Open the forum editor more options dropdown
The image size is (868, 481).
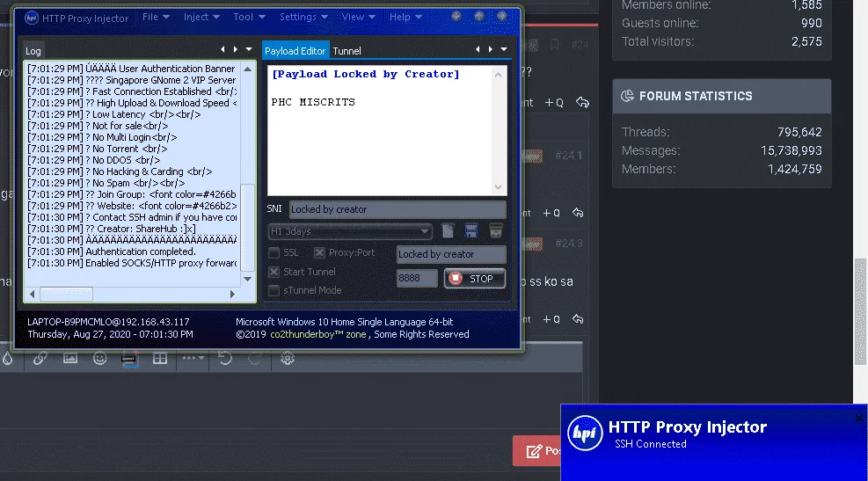(193, 359)
